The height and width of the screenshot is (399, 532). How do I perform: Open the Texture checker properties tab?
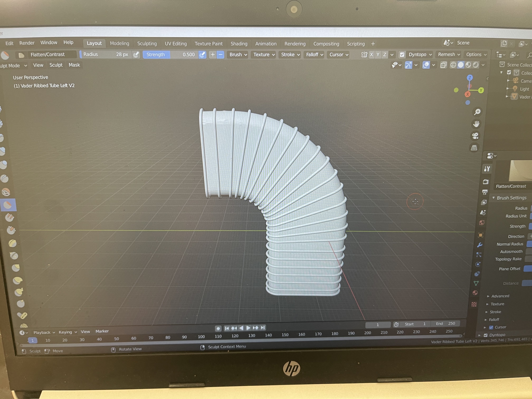[x=474, y=305]
